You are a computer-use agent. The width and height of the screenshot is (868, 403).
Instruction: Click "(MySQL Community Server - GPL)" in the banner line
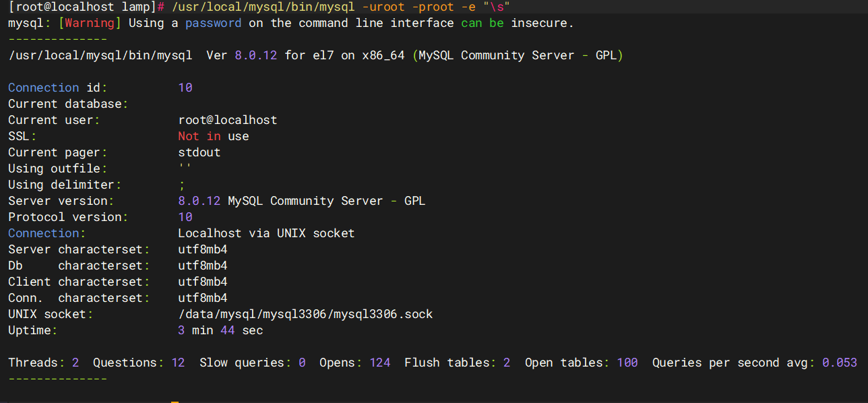pyautogui.click(x=518, y=55)
